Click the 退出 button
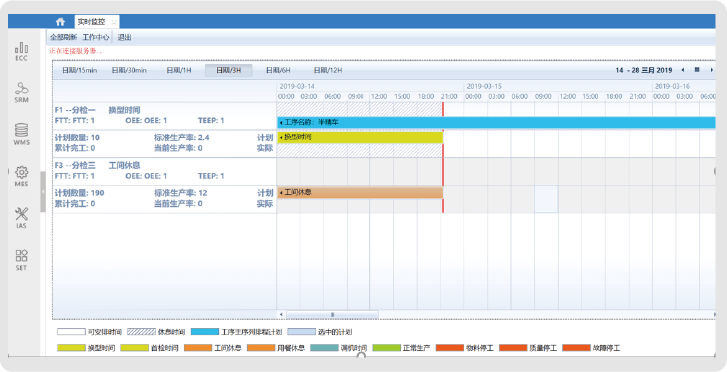This screenshot has width=727, height=372. 124,38
